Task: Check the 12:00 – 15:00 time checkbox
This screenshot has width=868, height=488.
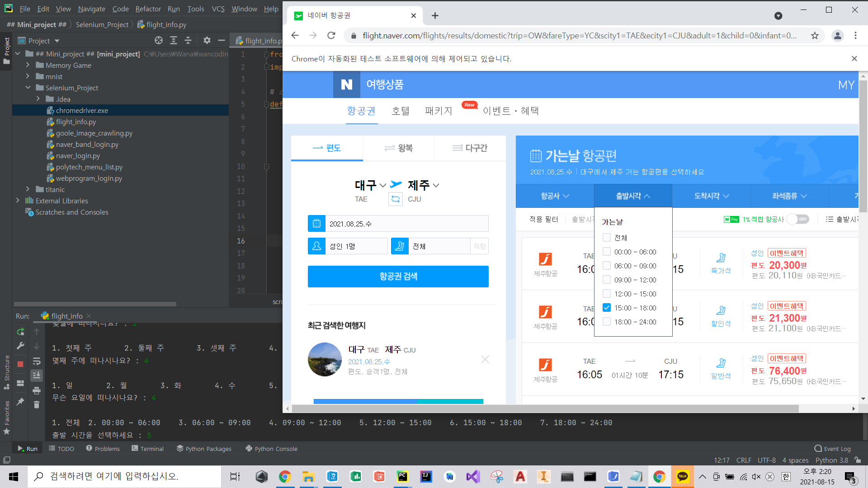Action: [607, 294]
